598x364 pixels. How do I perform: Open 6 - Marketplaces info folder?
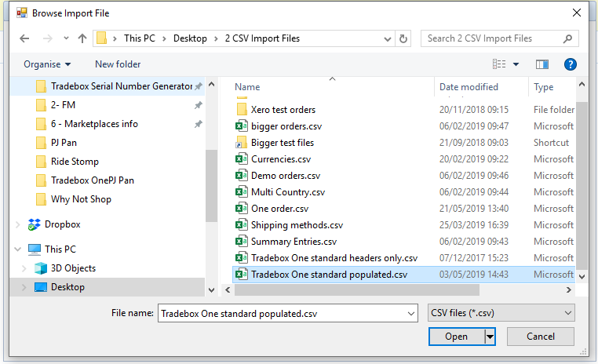[x=87, y=124]
